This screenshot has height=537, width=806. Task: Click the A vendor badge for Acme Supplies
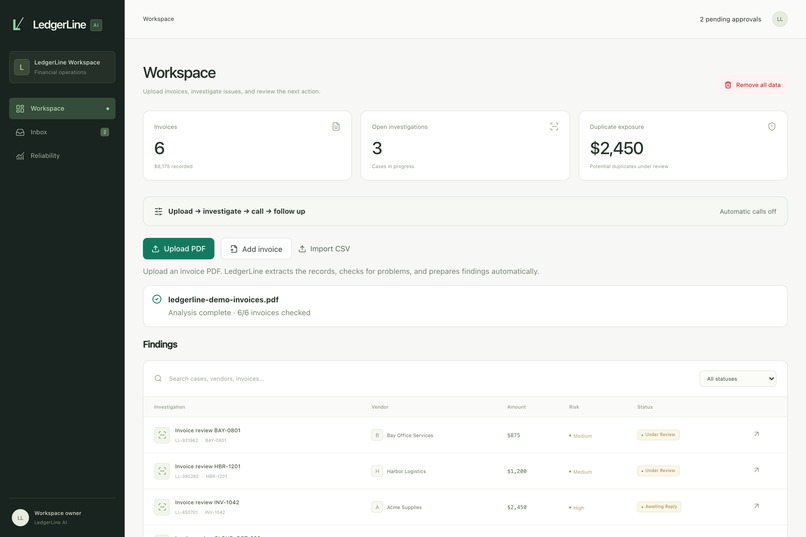[377, 507]
